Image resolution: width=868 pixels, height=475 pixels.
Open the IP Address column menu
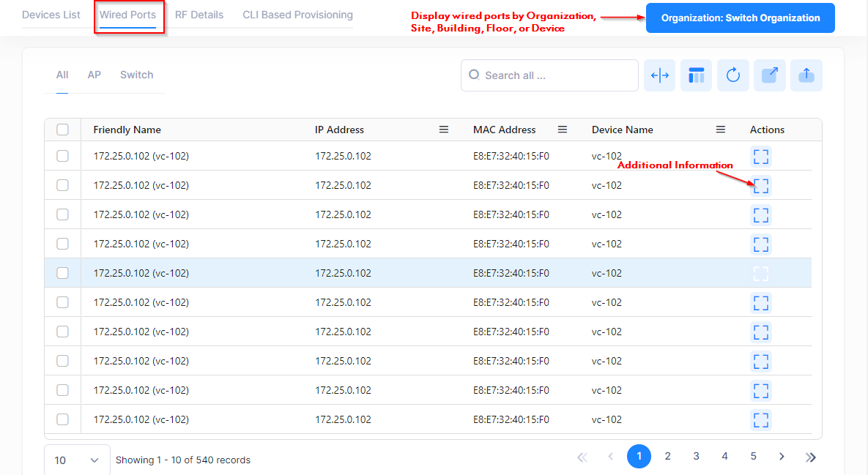pos(443,130)
